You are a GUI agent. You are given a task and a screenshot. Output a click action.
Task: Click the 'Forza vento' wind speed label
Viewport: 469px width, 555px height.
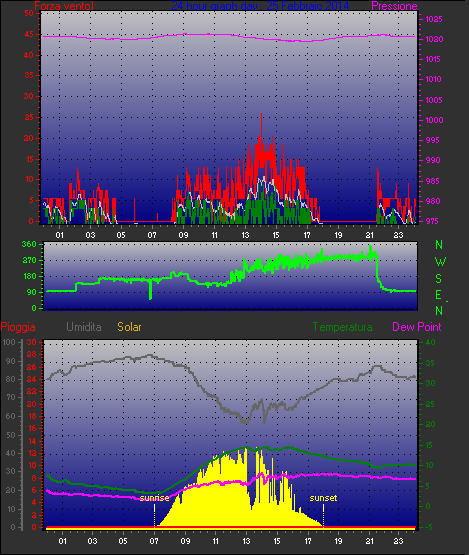[64, 6]
